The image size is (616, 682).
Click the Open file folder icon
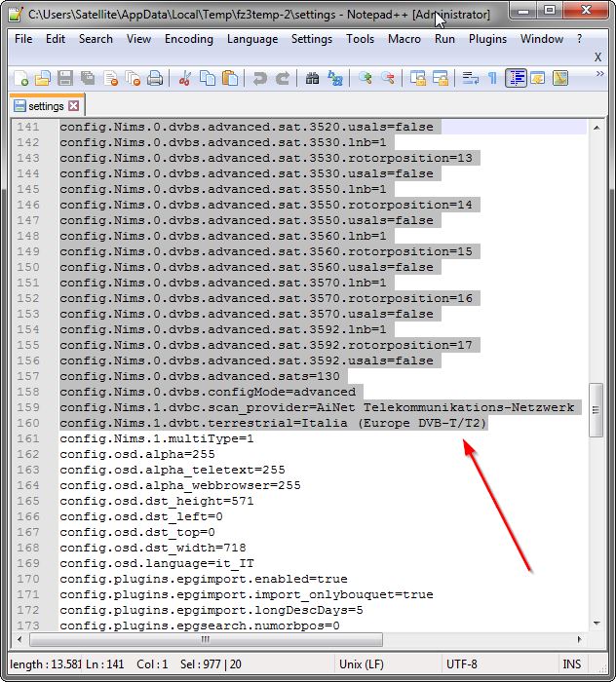[43, 78]
